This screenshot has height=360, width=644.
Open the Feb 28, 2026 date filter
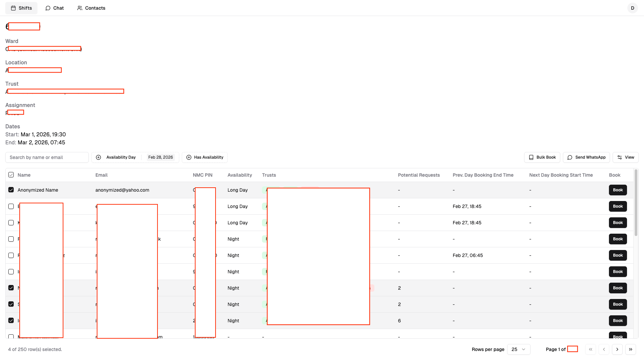160,157
